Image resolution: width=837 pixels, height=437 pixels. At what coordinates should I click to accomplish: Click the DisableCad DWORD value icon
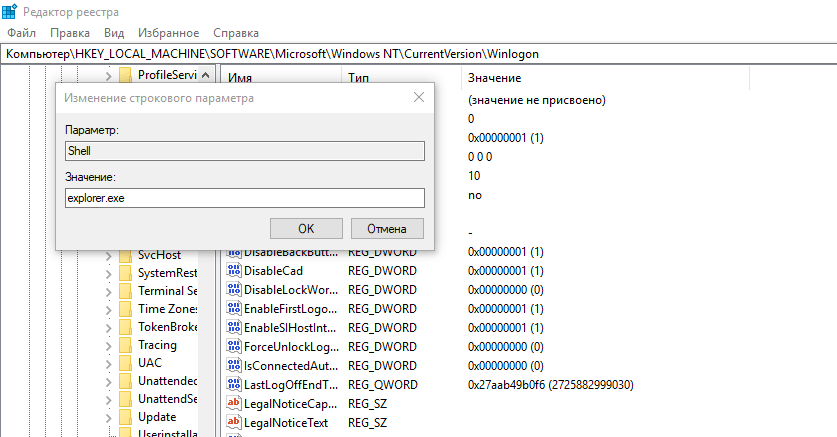point(233,271)
